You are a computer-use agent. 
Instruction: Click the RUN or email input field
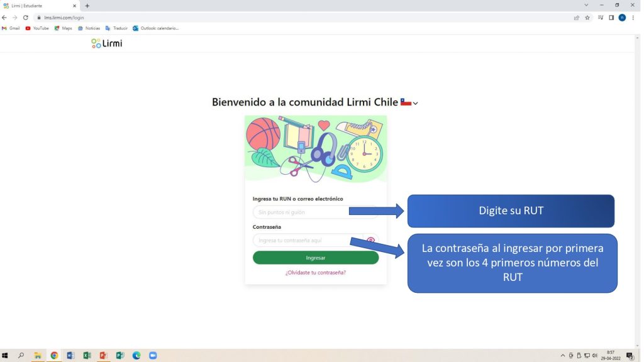pyautogui.click(x=302, y=212)
